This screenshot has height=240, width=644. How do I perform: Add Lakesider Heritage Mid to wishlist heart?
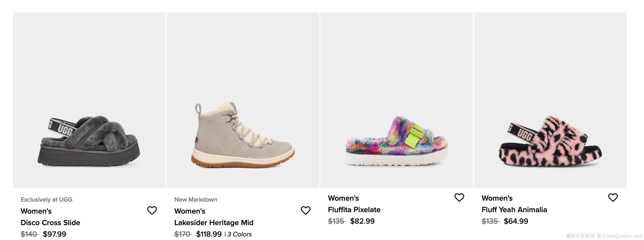tap(305, 210)
